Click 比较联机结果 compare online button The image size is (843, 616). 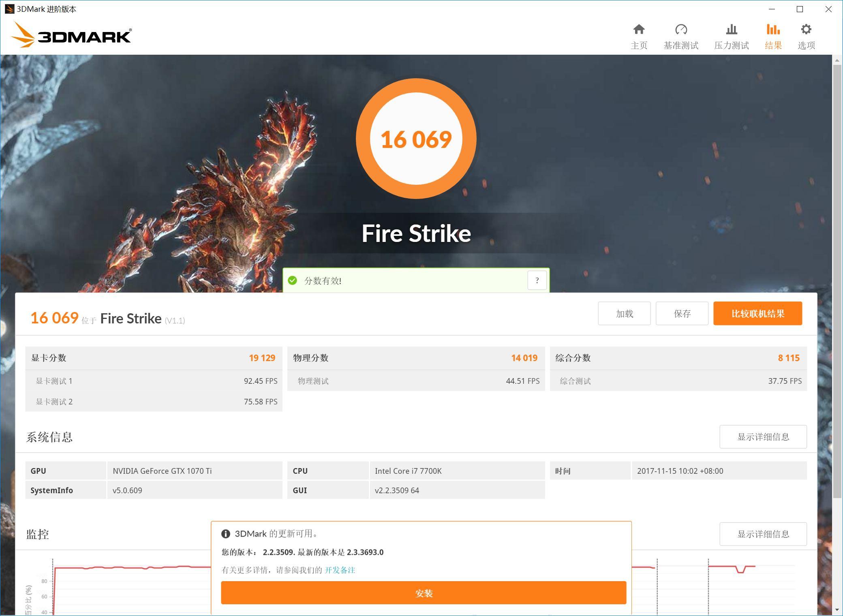(x=757, y=313)
